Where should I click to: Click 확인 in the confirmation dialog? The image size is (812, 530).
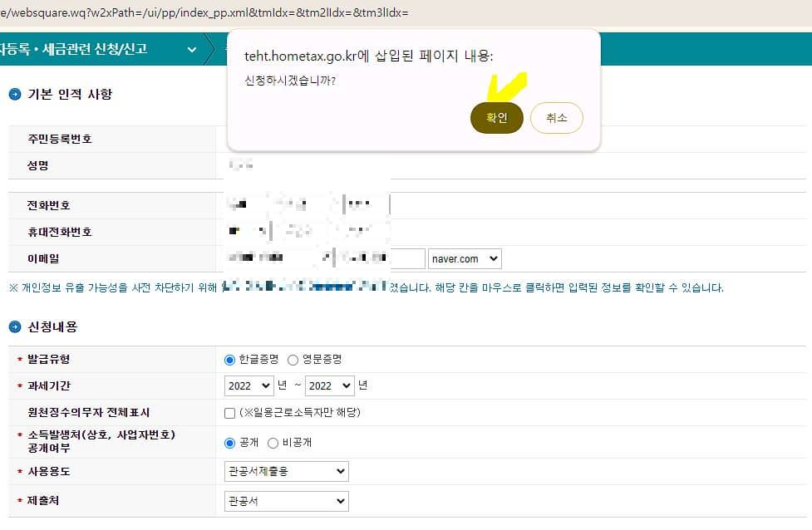click(x=496, y=118)
